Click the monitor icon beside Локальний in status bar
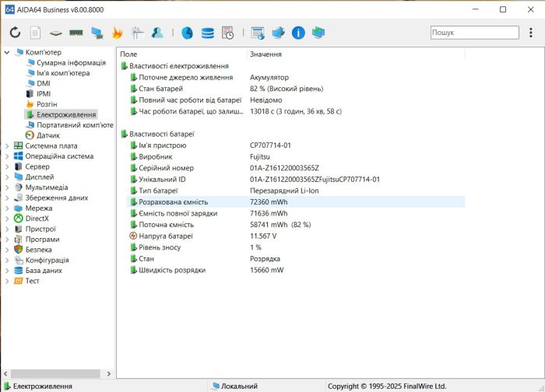The width and height of the screenshot is (545, 392). click(216, 386)
